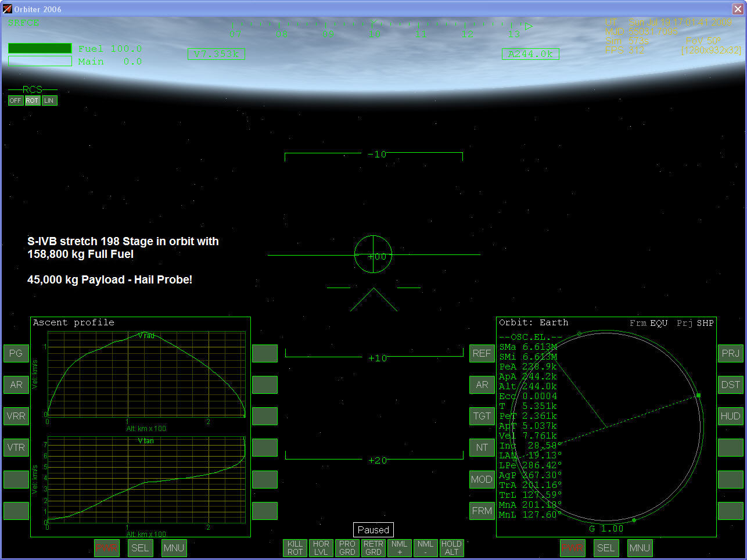Click SEL below Ascent profile MFD
The height and width of the screenshot is (560, 747).
point(140,548)
